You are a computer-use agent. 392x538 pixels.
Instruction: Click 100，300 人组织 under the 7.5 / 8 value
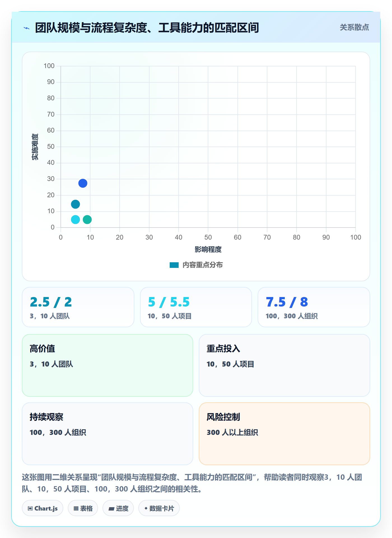pos(292,316)
